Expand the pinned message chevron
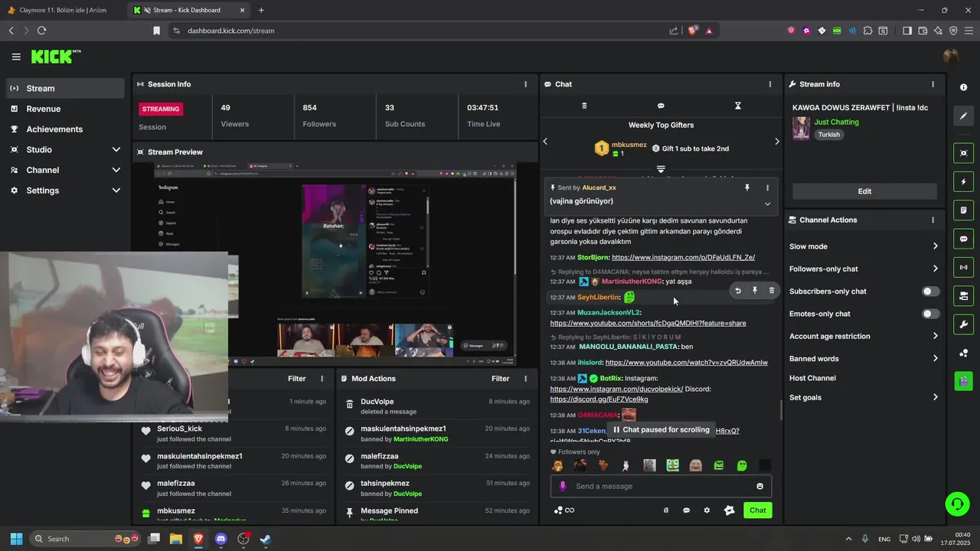 click(x=767, y=204)
